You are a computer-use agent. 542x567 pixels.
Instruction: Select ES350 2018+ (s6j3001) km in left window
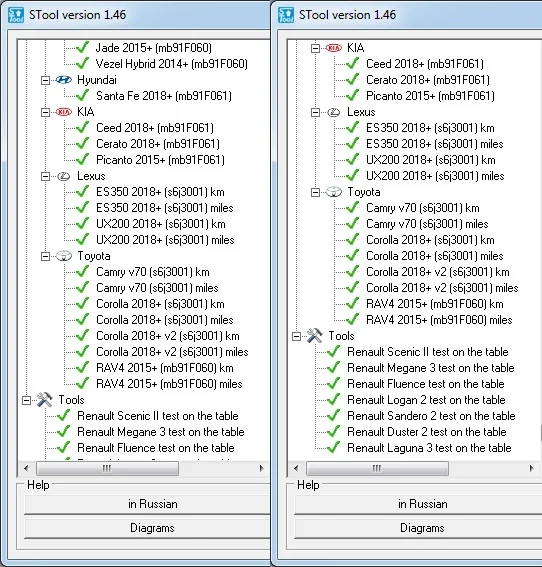click(160, 192)
